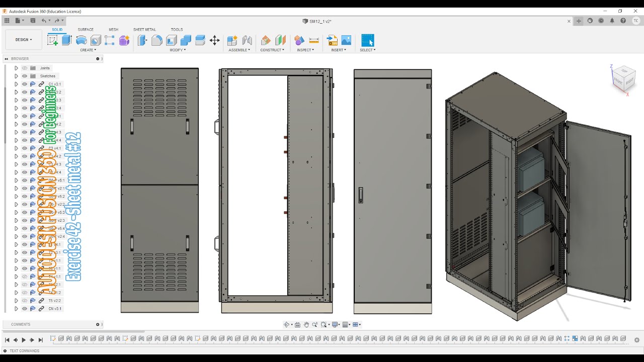This screenshot has width=644, height=362.
Task: Select the SM12_1 v2 document tab
Action: point(317,21)
